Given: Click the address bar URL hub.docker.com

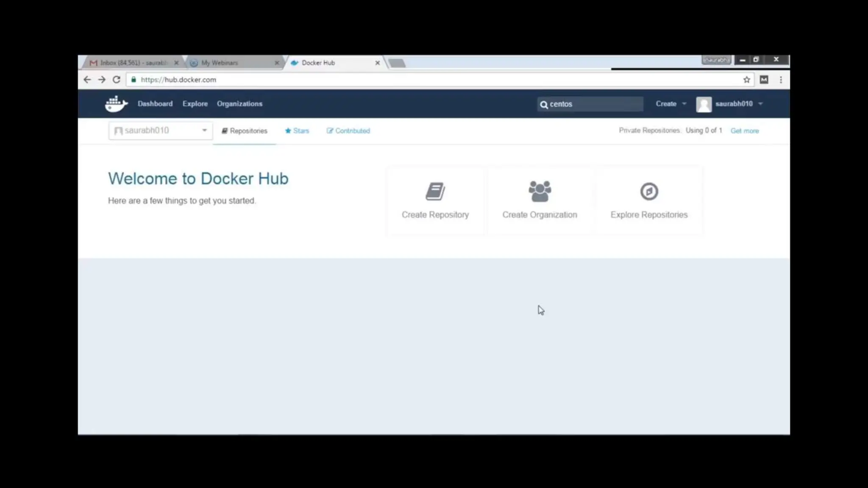Looking at the screenshot, I should [x=178, y=80].
